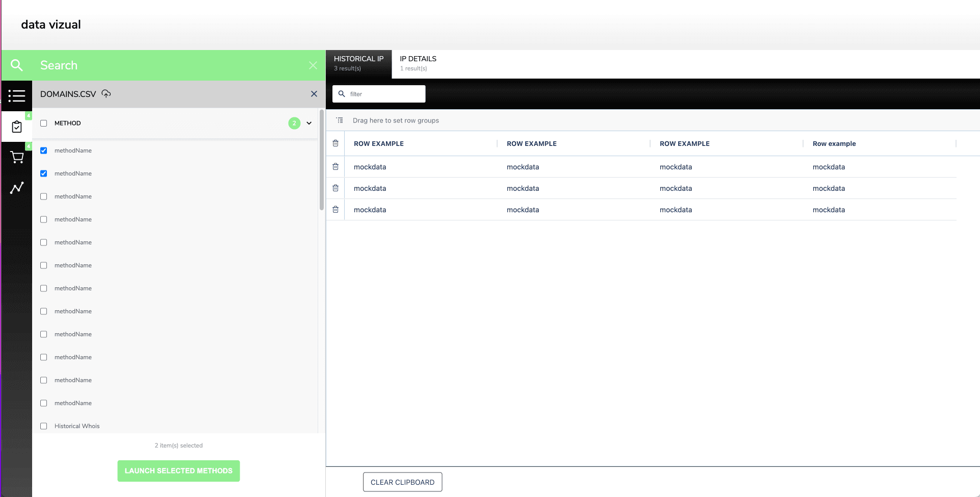
Task: Open the analytics chart panel
Action: coord(17,188)
